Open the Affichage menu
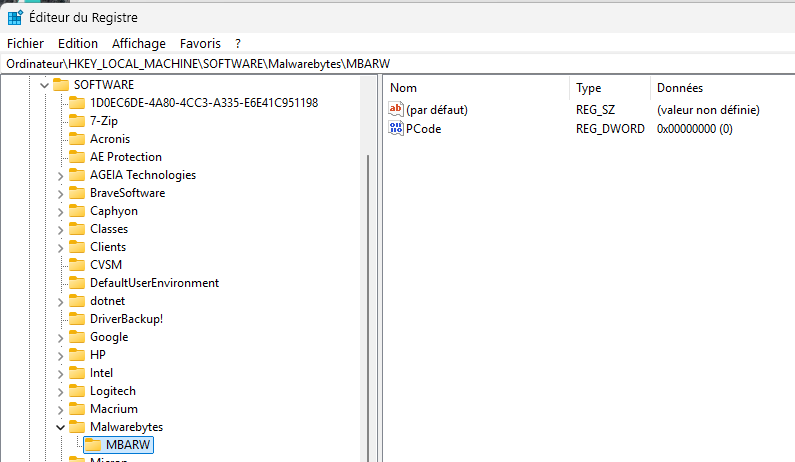 pos(138,44)
